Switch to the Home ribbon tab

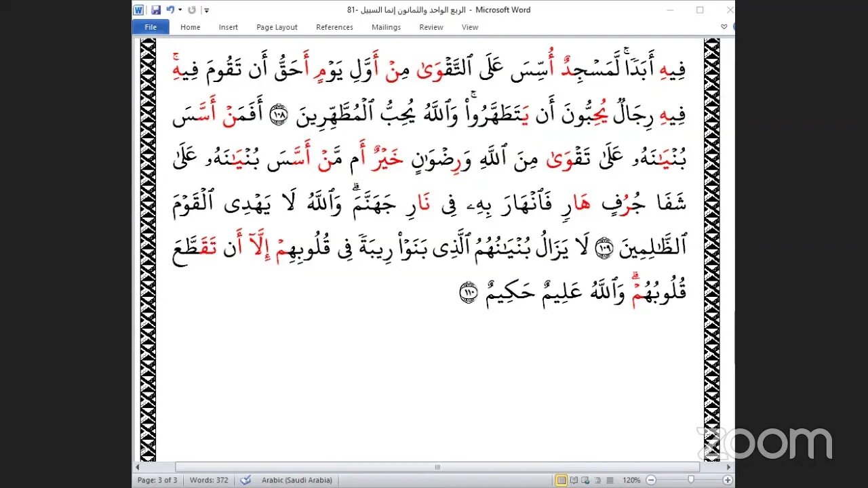tap(190, 27)
